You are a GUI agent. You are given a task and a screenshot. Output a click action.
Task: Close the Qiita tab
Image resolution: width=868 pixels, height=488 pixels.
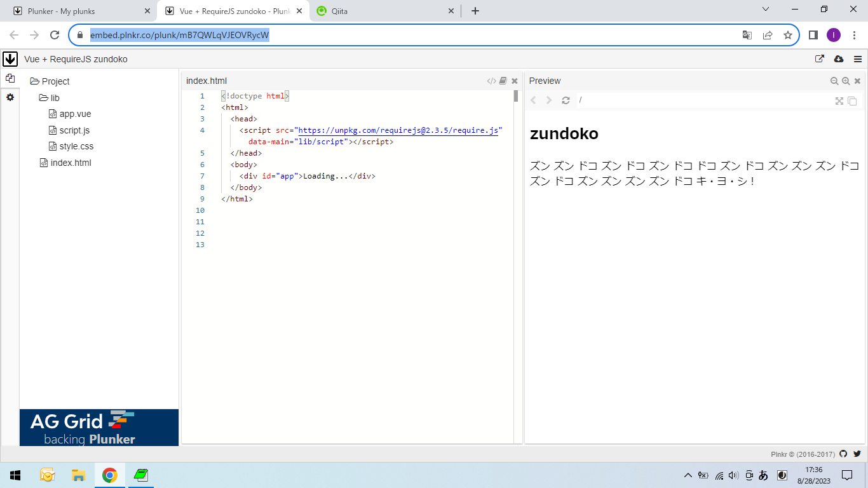(x=451, y=11)
